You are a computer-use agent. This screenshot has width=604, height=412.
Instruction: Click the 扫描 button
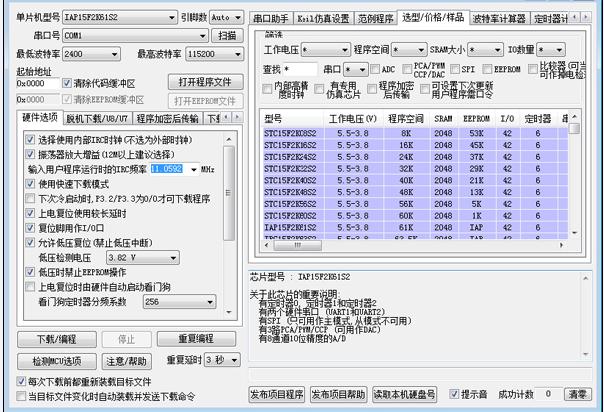point(227,35)
